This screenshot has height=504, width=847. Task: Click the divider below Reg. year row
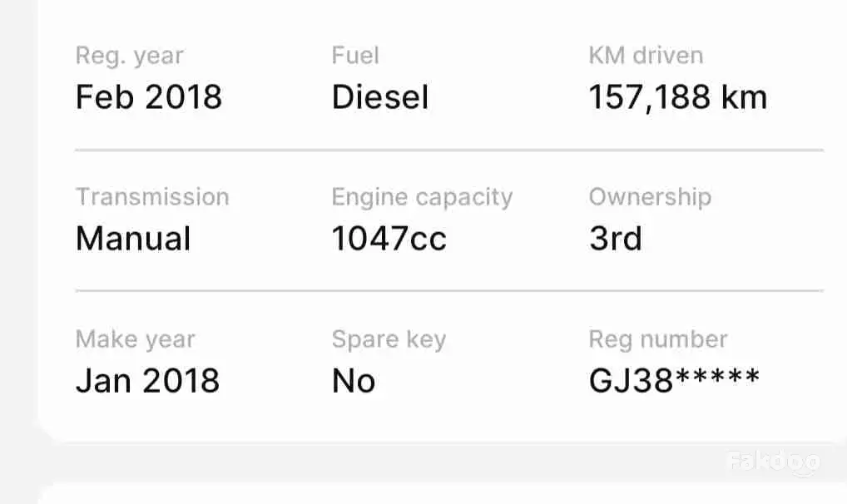pos(449,150)
